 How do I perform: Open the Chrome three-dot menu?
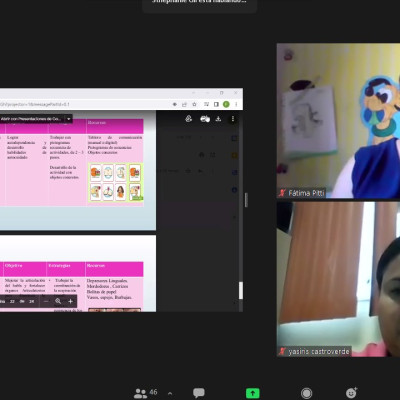(236, 104)
